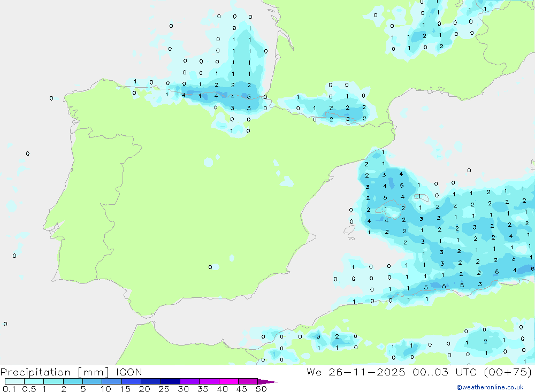The image size is (535, 392).
Task: Choose the 25–30 mm navy legend swatch
Action: tap(170, 381)
